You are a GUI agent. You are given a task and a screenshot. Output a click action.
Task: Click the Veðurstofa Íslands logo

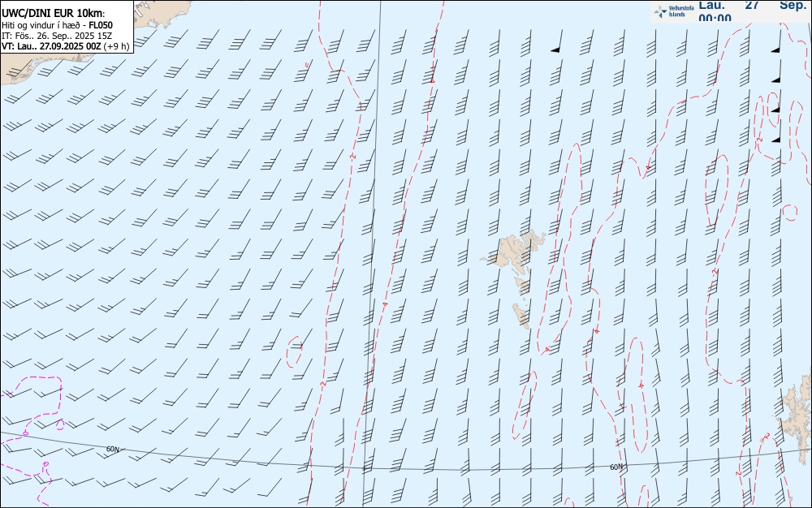(674, 11)
